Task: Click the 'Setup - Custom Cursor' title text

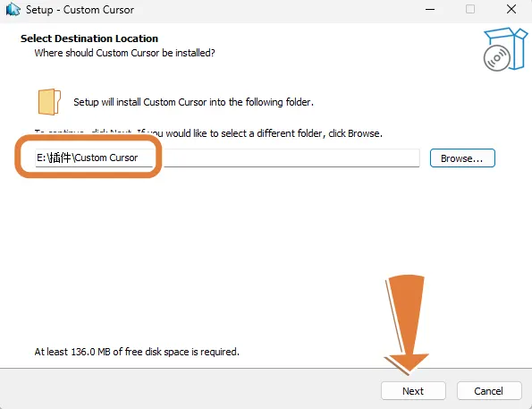Action: [80, 10]
